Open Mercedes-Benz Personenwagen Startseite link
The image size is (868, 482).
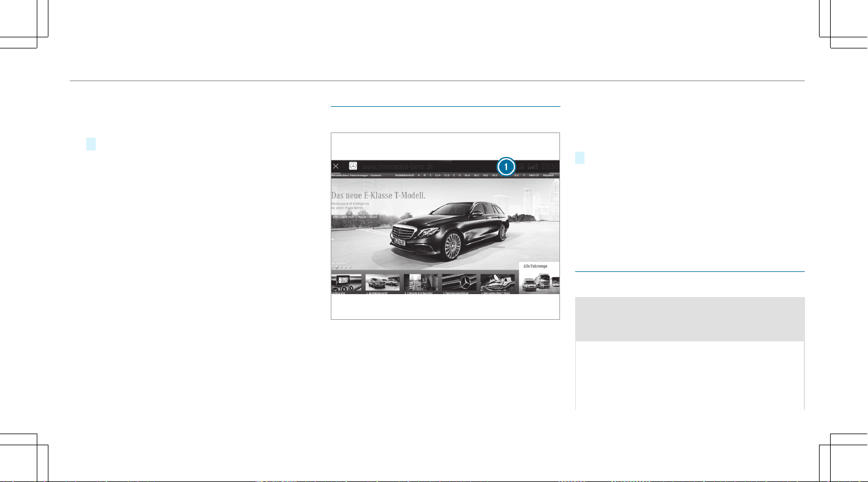point(356,175)
